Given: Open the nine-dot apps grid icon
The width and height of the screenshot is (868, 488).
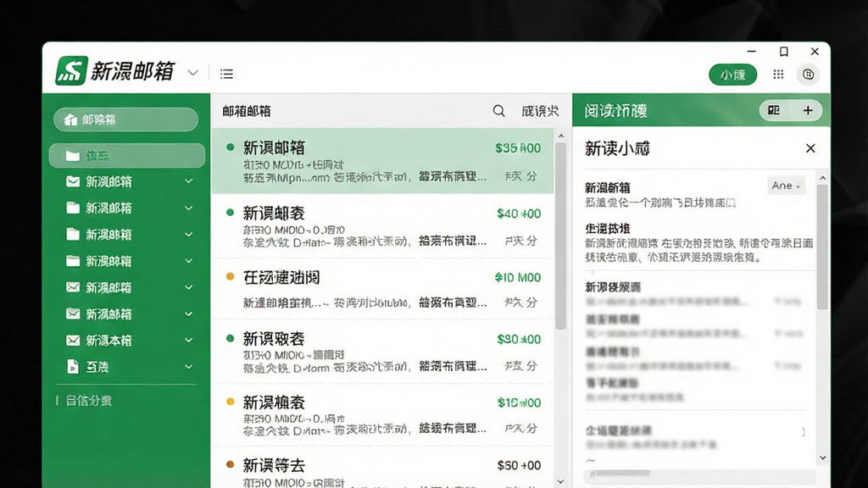Looking at the screenshot, I should 778,75.
